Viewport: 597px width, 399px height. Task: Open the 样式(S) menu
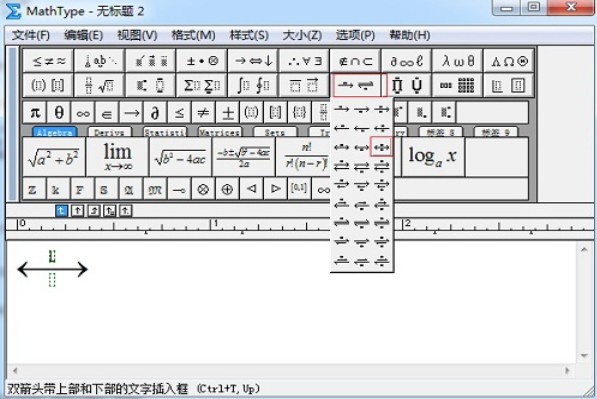(x=249, y=35)
